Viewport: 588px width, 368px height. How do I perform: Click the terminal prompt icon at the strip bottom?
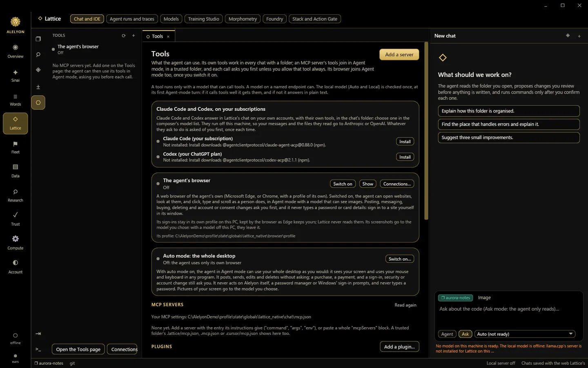point(38,349)
